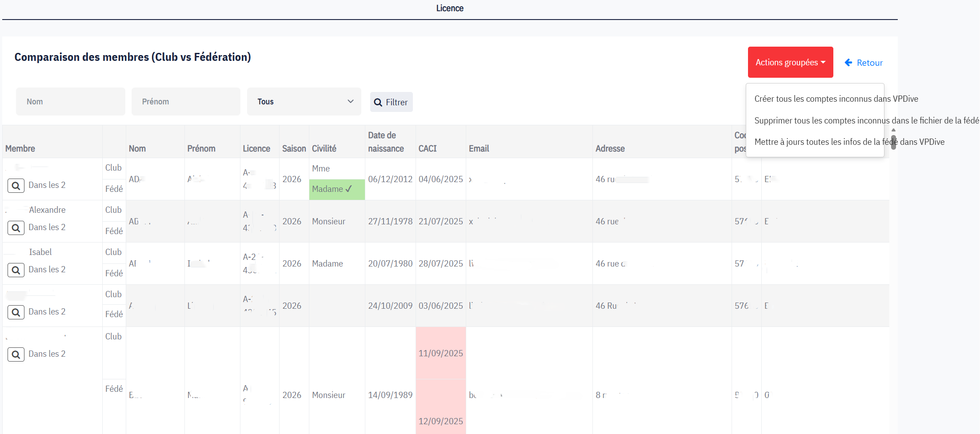Image resolution: width=980 pixels, height=434 pixels.
Task: Click into the Prénom filter field
Action: tap(186, 102)
